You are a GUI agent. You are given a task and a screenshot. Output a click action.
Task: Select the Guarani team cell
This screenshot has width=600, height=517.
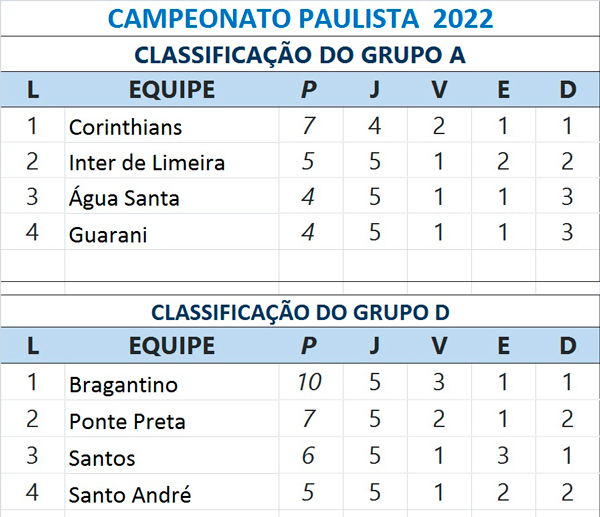pyautogui.click(x=108, y=235)
